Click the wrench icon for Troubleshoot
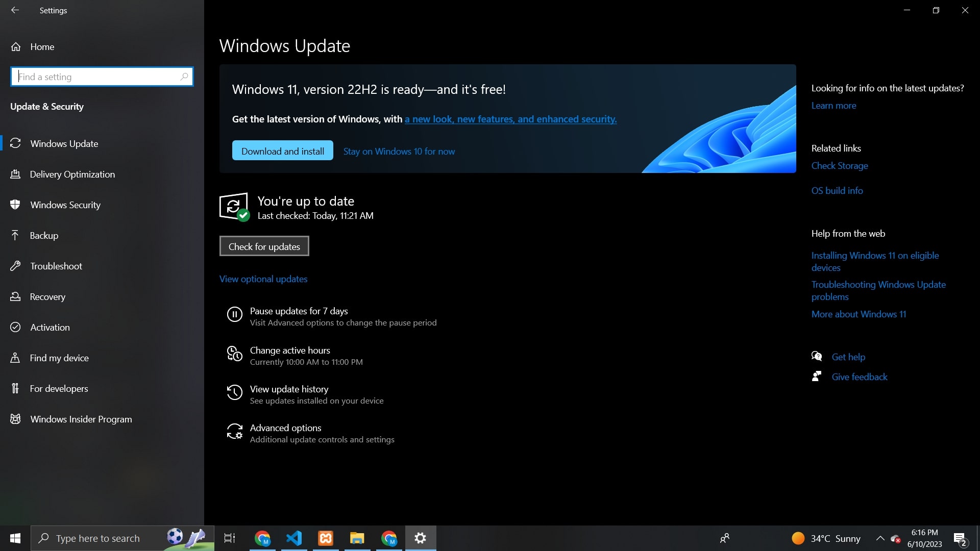This screenshot has height=551, width=980. [15, 266]
